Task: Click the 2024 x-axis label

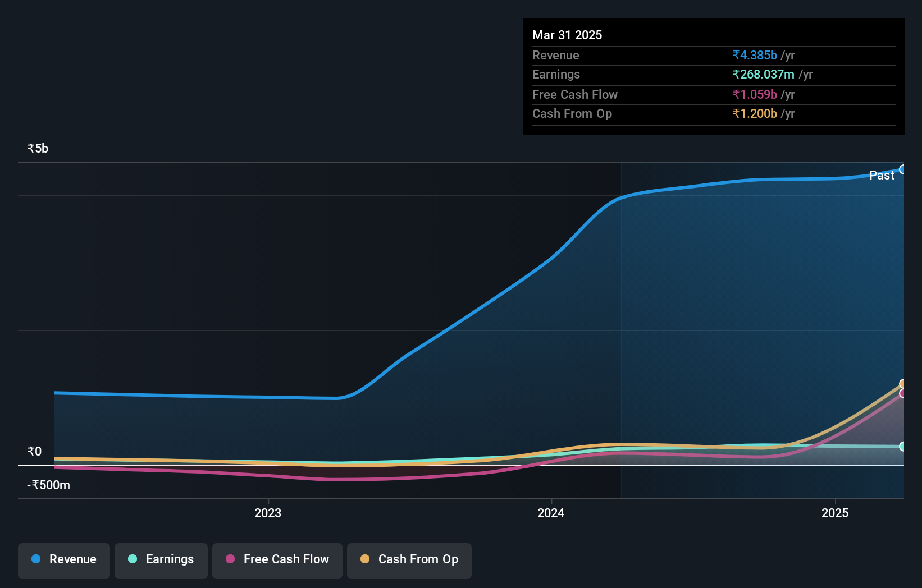Action: coord(551,513)
